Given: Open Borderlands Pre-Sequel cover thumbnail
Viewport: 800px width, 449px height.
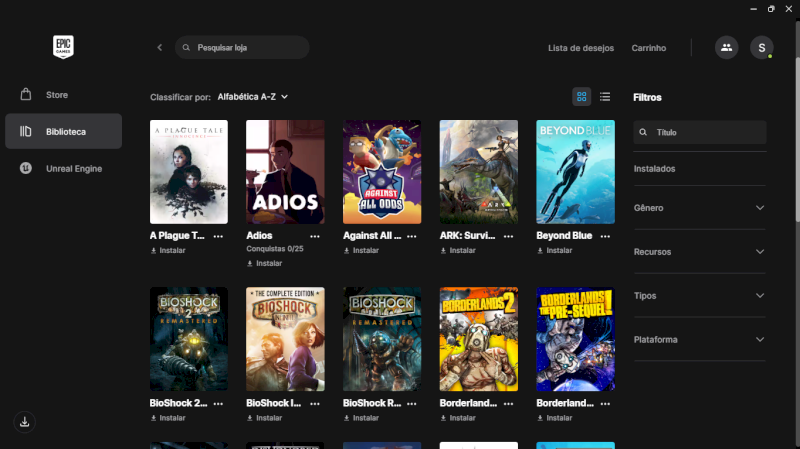Looking at the screenshot, I should [x=576, y=339].
